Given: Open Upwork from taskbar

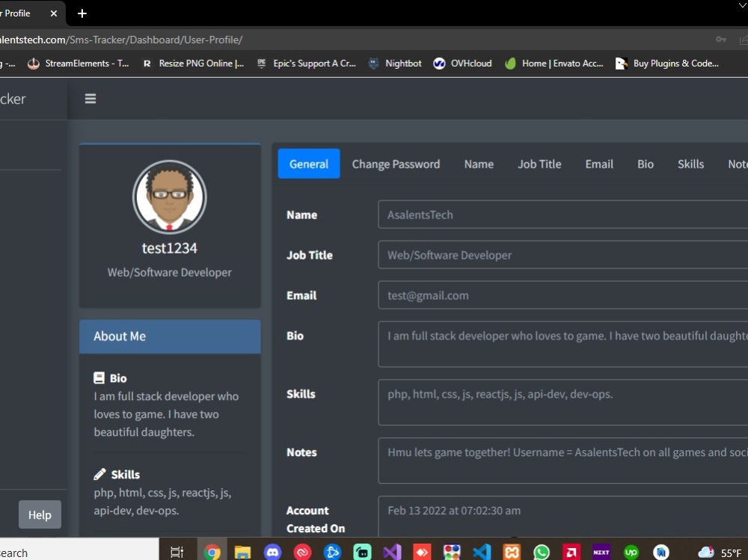Looking at the screenshot, I should pos(631,553).
